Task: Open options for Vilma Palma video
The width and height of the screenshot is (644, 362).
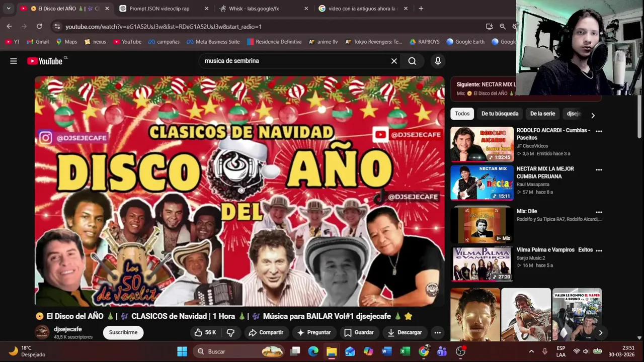Action: (x=599, y=250)
